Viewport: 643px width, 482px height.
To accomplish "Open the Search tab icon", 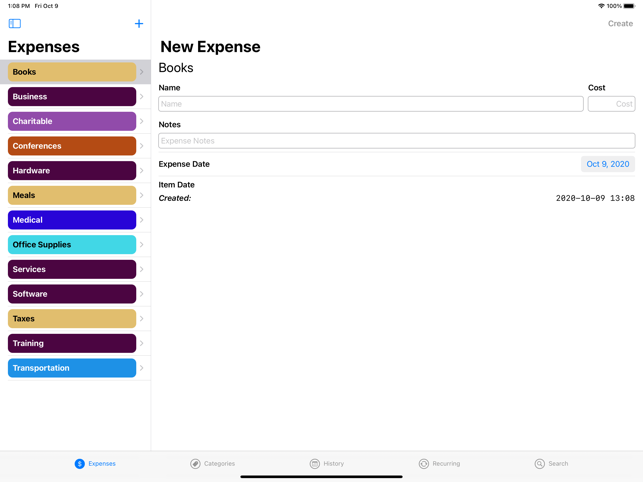I will tap(540, 464).
